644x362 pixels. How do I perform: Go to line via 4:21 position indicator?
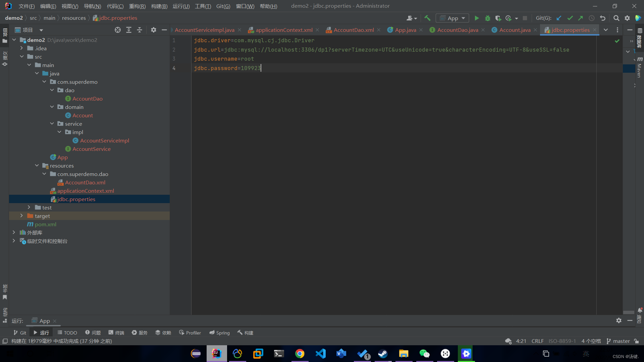click(x=521, y=341)
